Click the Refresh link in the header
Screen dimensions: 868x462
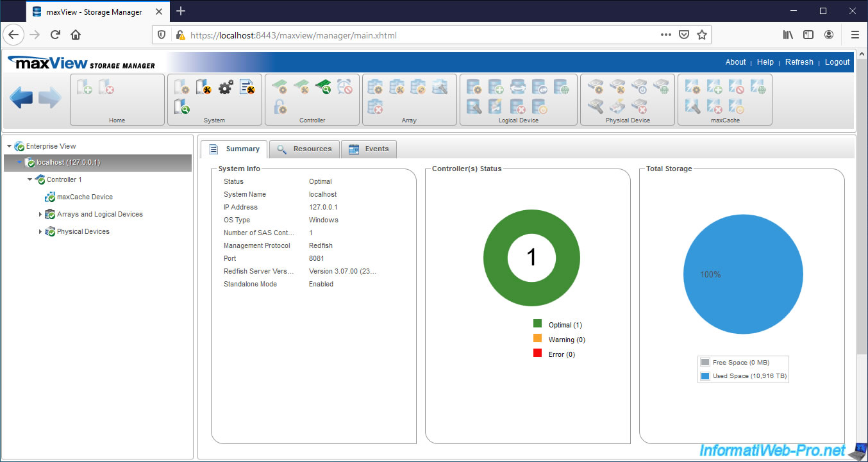point(799,62)
